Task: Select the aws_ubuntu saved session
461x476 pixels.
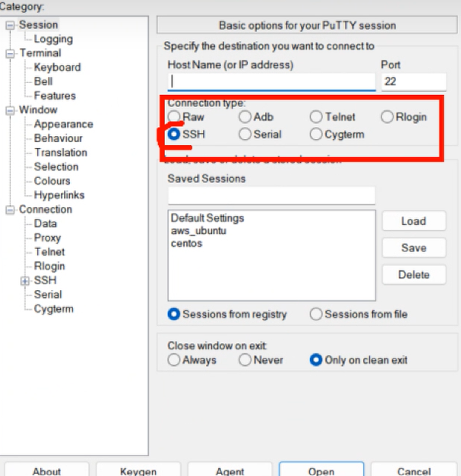Action: (x=198, y=231)
